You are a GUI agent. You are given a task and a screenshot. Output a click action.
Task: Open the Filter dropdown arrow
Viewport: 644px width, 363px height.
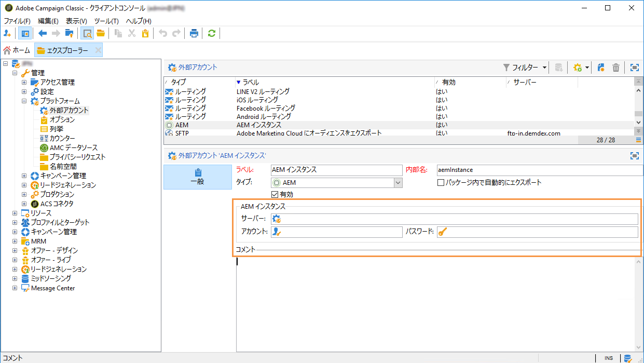pyautogui.click(x=544, y=68)
